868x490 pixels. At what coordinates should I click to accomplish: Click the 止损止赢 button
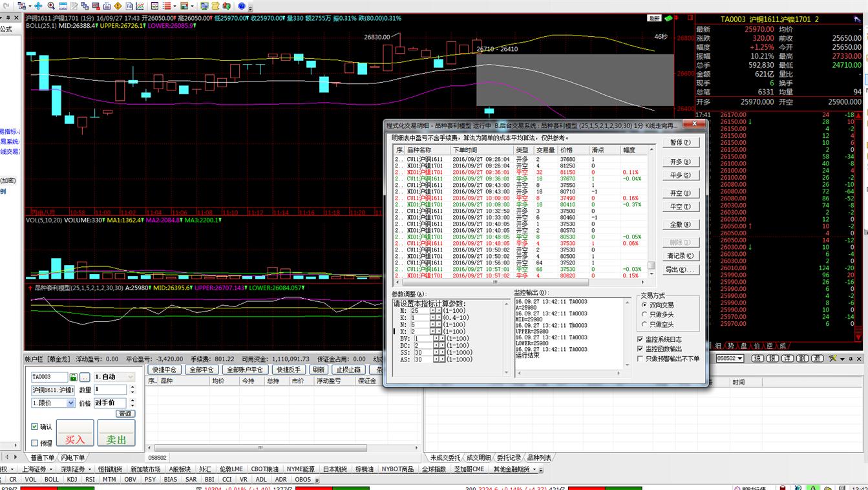click(x=348, y=370)
